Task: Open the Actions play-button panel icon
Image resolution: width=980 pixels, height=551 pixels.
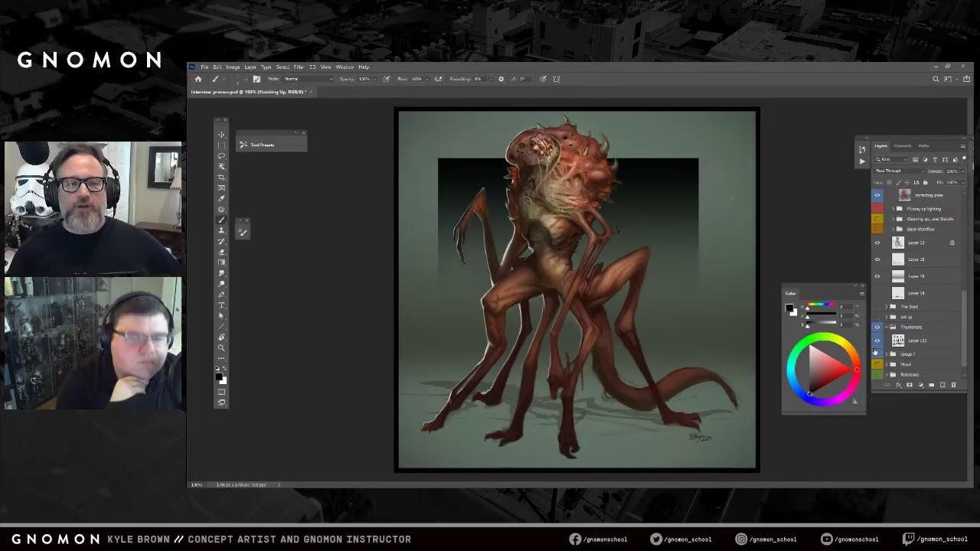Action: coord(862,161)
